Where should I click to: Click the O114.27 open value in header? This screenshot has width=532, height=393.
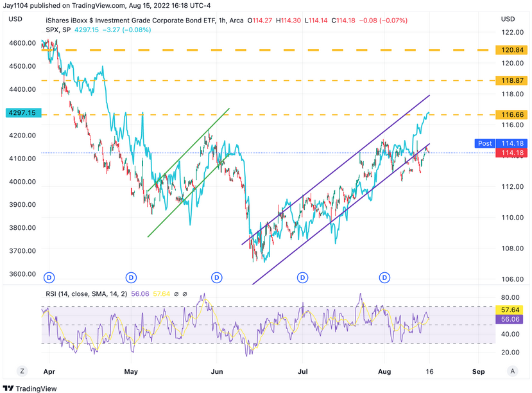click(259, 21)
